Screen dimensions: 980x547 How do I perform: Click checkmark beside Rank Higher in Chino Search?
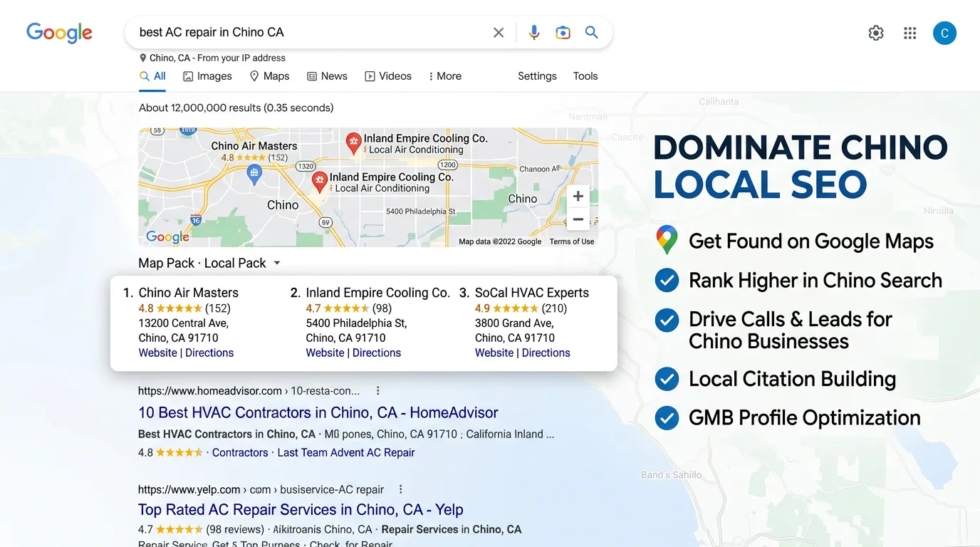point(667,281)
